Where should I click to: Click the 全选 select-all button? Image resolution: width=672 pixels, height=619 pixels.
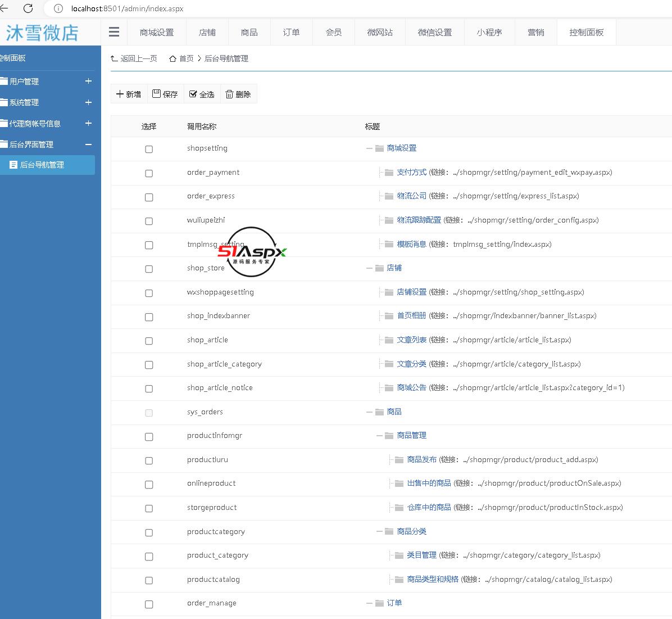(202, 94)
